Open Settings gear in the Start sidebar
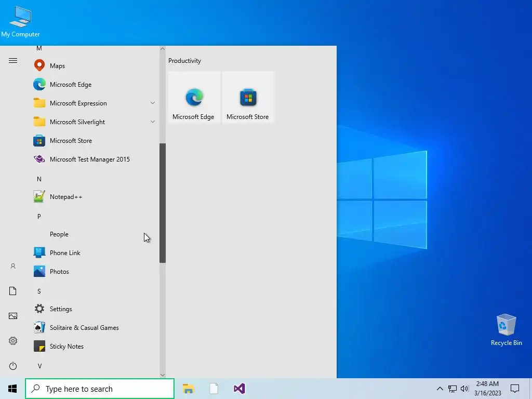This screenshot has height=399, width=532. click(13, 341)
